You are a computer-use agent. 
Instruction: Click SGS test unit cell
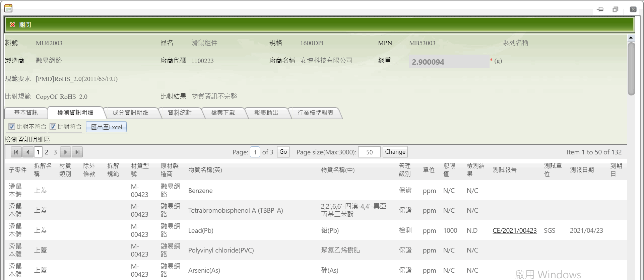coord(550,230)
